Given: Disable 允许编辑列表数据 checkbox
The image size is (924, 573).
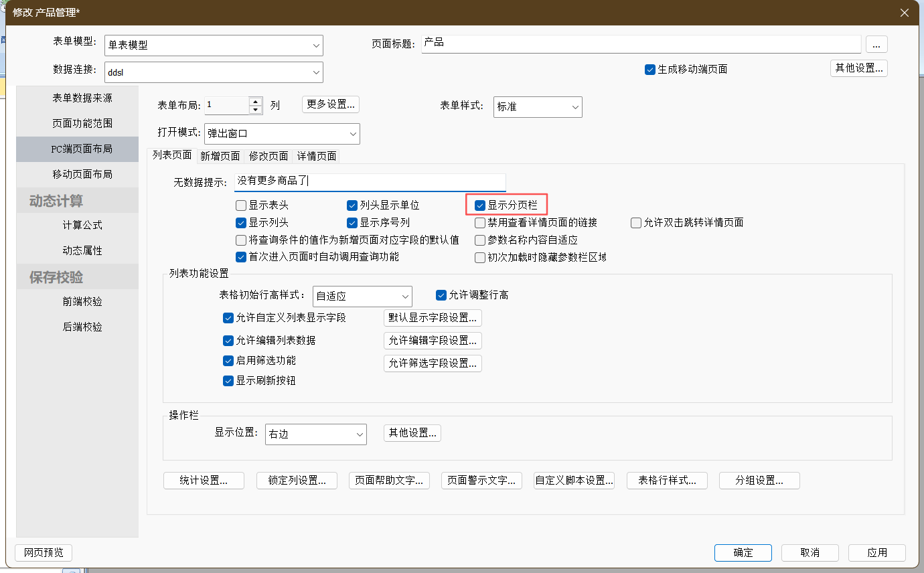Looking at the screenshot, I should 228,340.
